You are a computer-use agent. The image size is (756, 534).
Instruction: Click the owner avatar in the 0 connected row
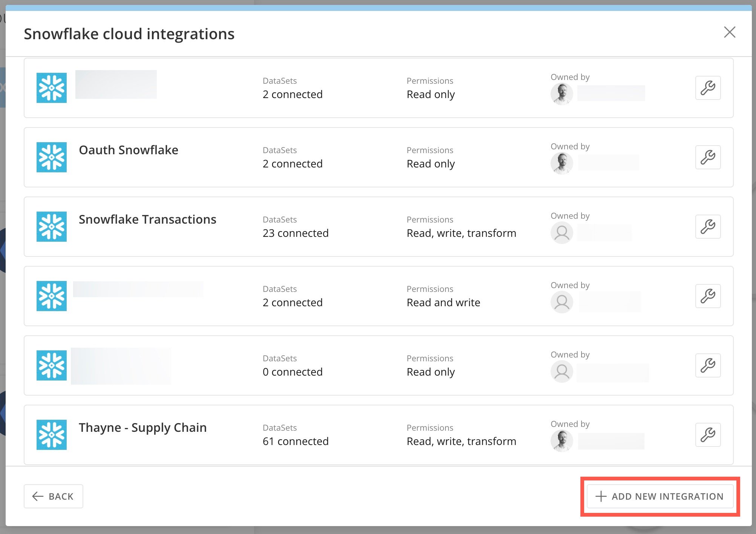tap(562, 371)
